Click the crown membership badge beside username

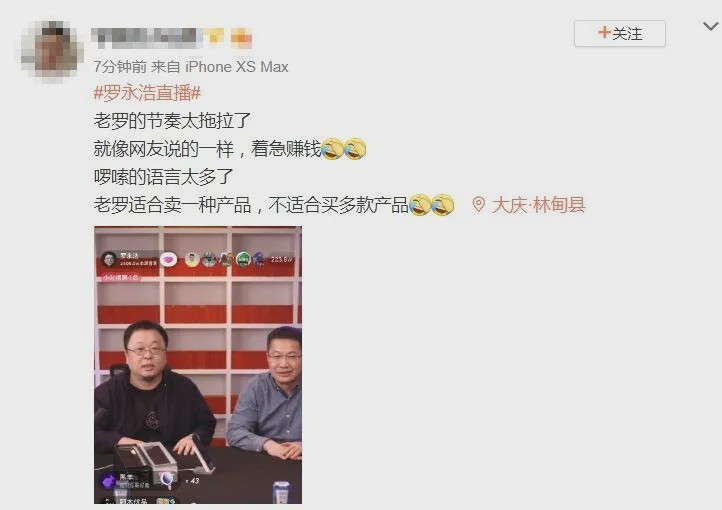tap(214, 38)
